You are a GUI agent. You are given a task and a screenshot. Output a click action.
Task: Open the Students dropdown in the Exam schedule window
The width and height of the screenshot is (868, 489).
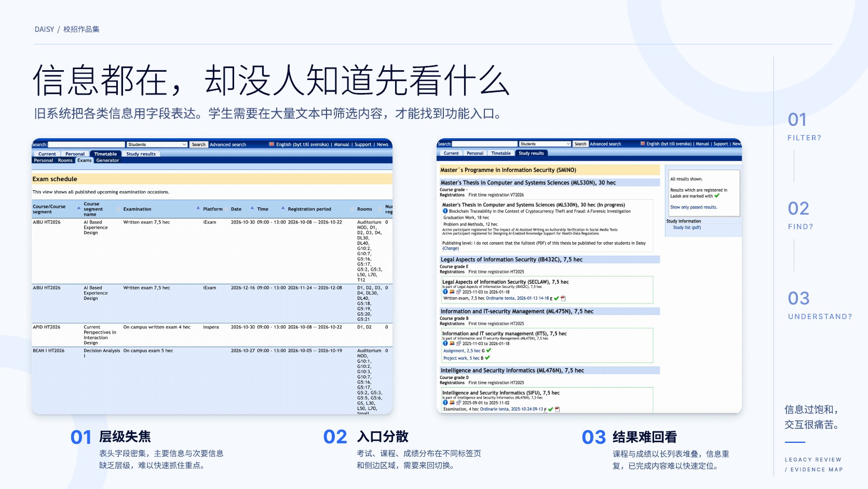157,144
